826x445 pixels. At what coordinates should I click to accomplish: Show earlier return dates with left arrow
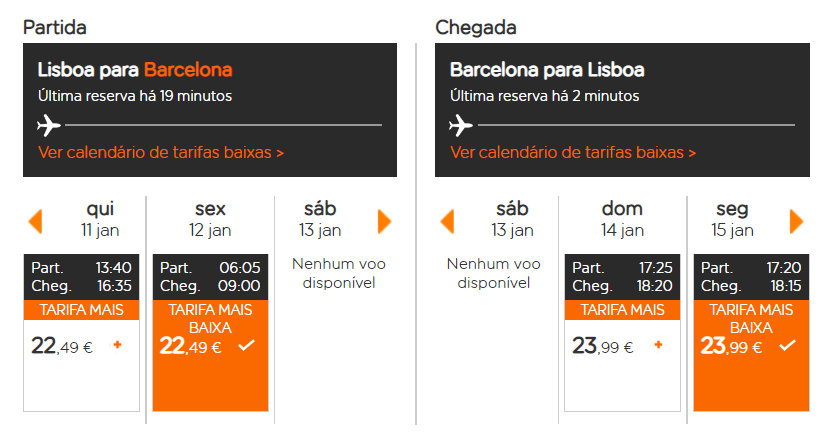[447, 221]
